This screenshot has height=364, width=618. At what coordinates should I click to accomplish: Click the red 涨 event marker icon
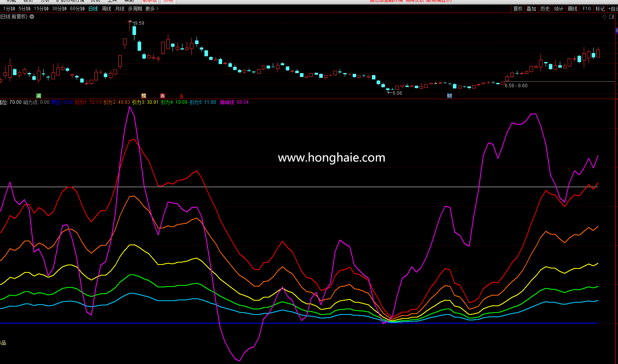[x=163, y=96]
